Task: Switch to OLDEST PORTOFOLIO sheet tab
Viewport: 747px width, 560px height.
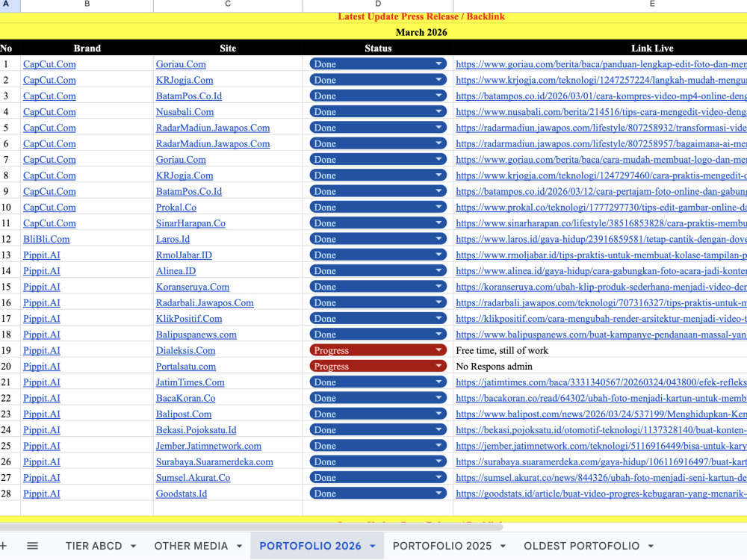Action: coord(582,546)
